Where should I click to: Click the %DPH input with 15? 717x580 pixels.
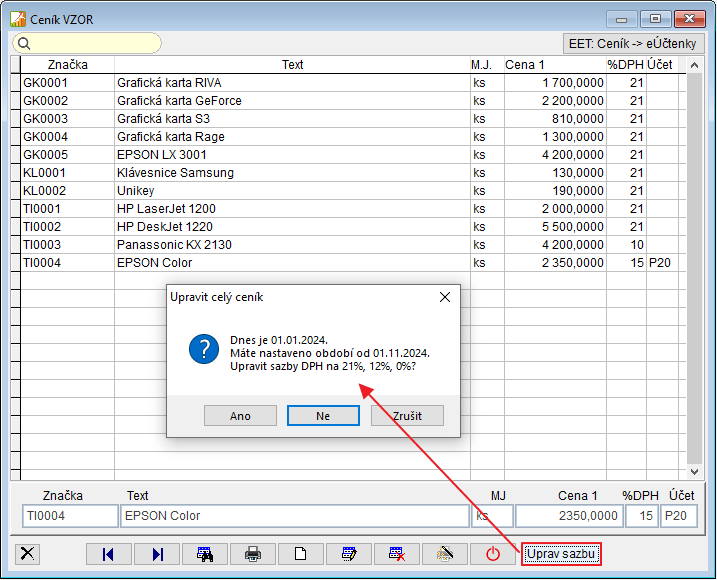[642, 516]
